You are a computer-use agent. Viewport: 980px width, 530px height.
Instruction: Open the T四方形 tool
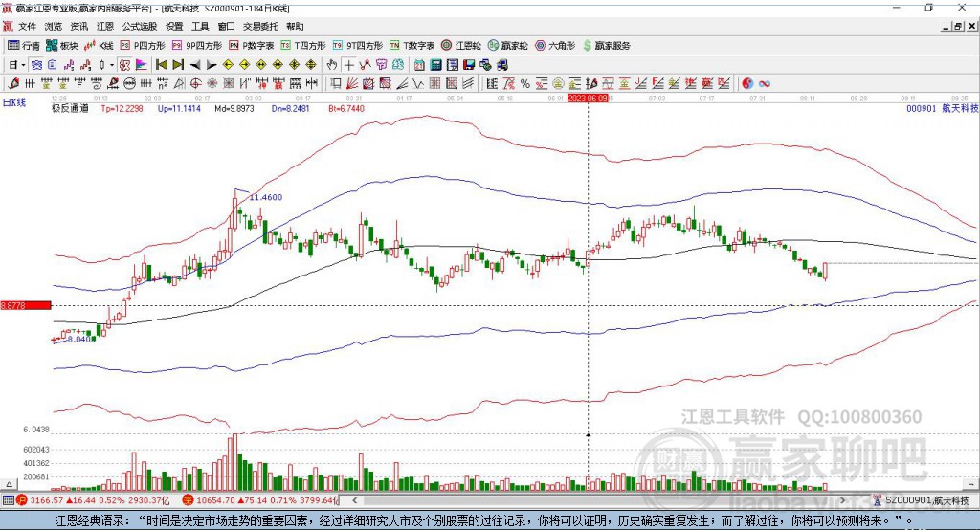click(303, 46)
